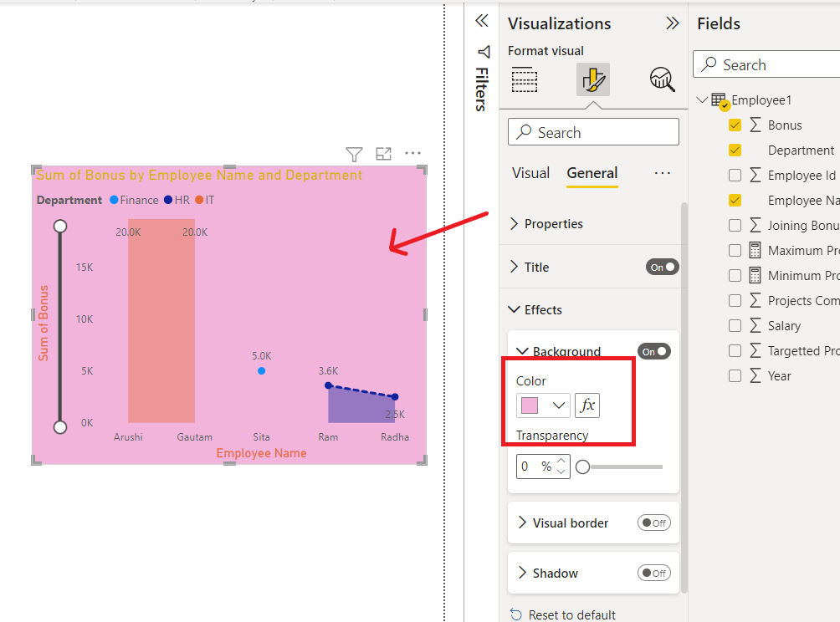
Task: Turn off the Background toggle
Action: pos(653,352)
